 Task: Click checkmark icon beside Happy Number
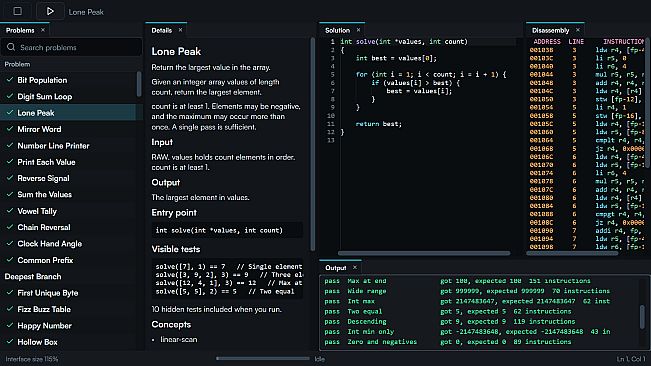10,325
